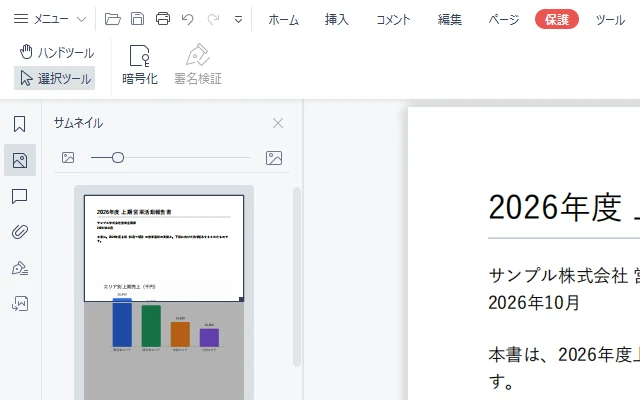The height and width of the screenshot is (400, 640).
Task: Redo the last action
Action: coord(213,19)
